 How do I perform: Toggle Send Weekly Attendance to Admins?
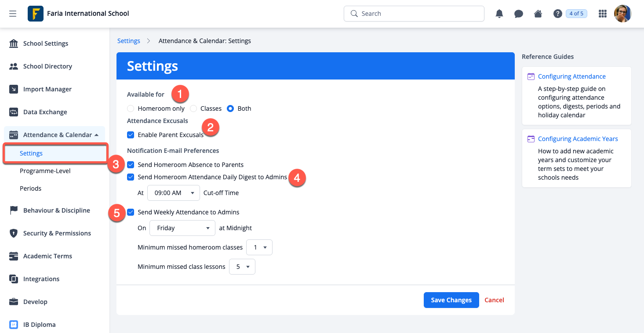(131, 212)
